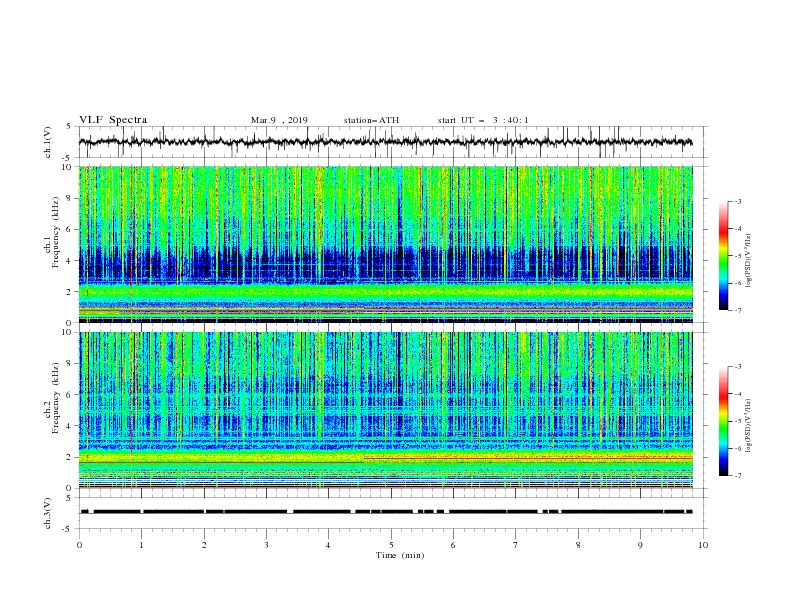Click the "ch.3(V)" axis label
The height and width of the screenshot is (612, 792).
[x=48, y=513]
